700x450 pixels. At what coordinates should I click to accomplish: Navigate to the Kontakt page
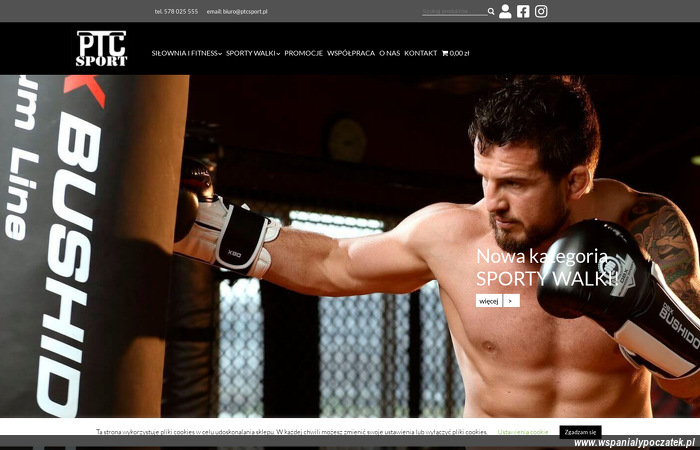[421, 53]
